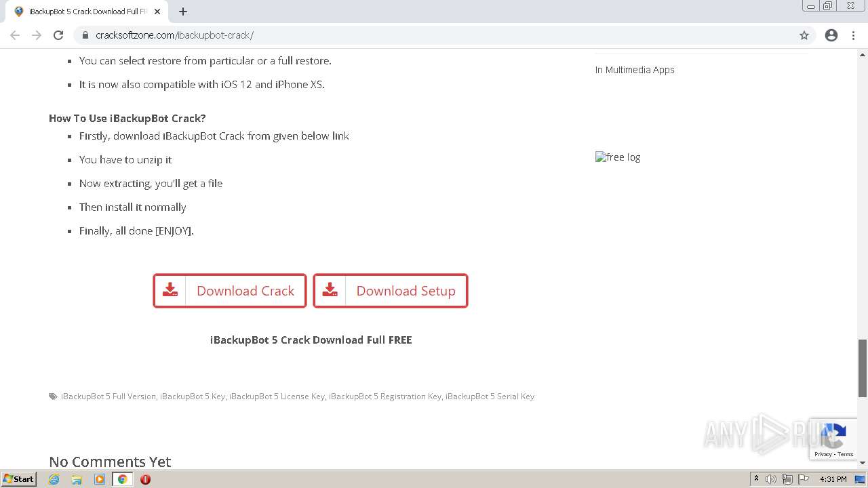Open the iBackupBot 5 Key tag

click(193, 396)
